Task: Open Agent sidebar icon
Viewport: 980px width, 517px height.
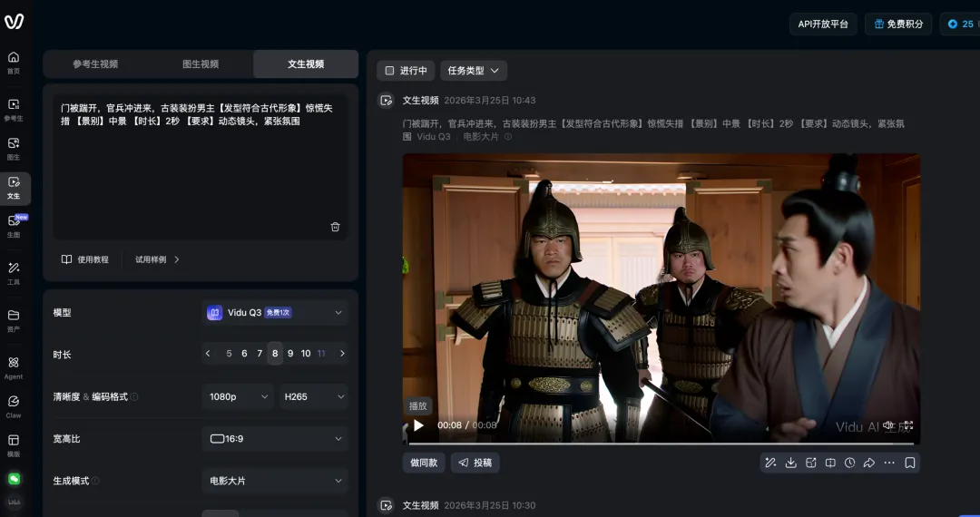Action: click(x=13, y=367)
